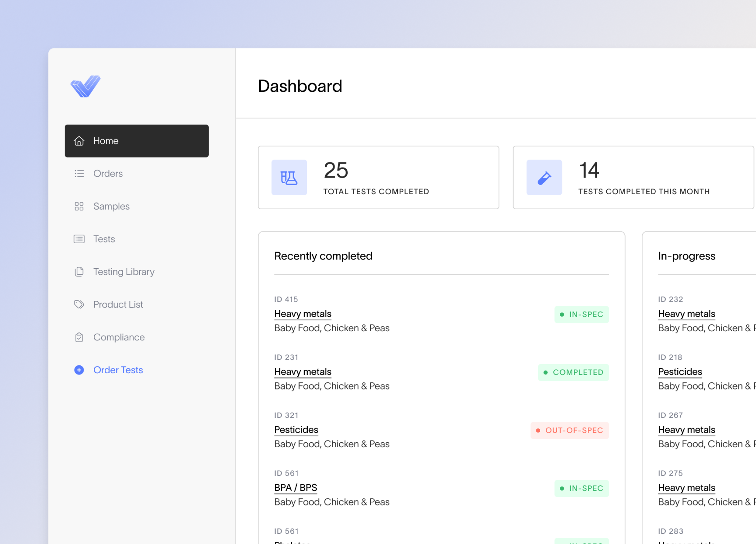Click the flask icon for total tests

(289, 178)
